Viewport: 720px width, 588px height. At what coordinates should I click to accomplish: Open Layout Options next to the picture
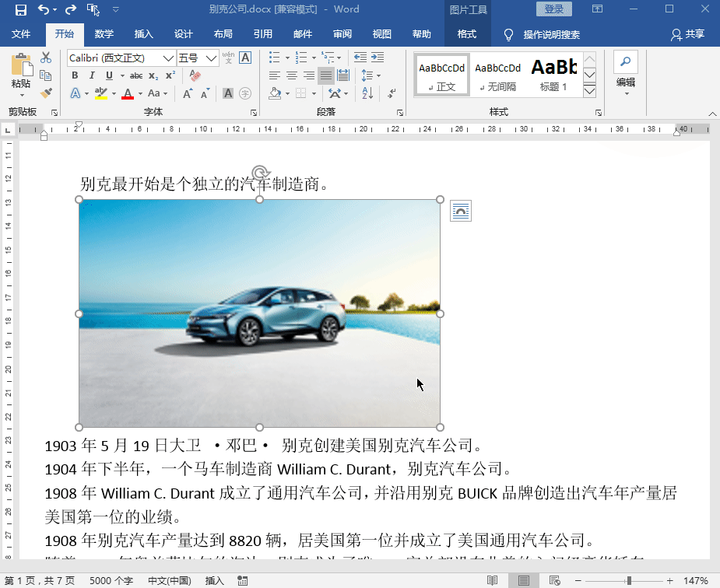pyautogui.click(x=461, y=211)
